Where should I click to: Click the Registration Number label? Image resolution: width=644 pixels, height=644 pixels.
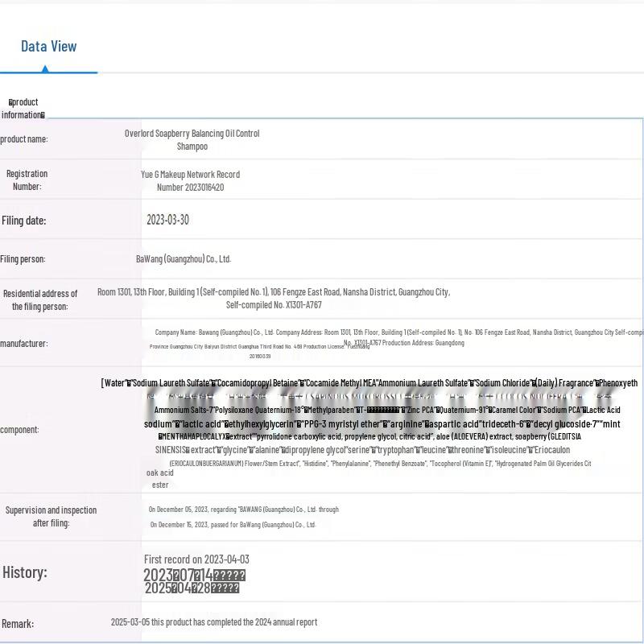click(27, 180)
